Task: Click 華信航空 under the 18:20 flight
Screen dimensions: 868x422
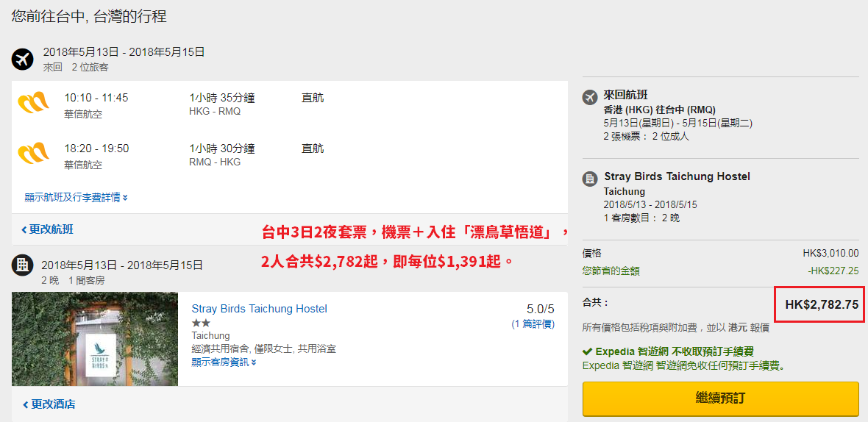Action: click(83, 165)
